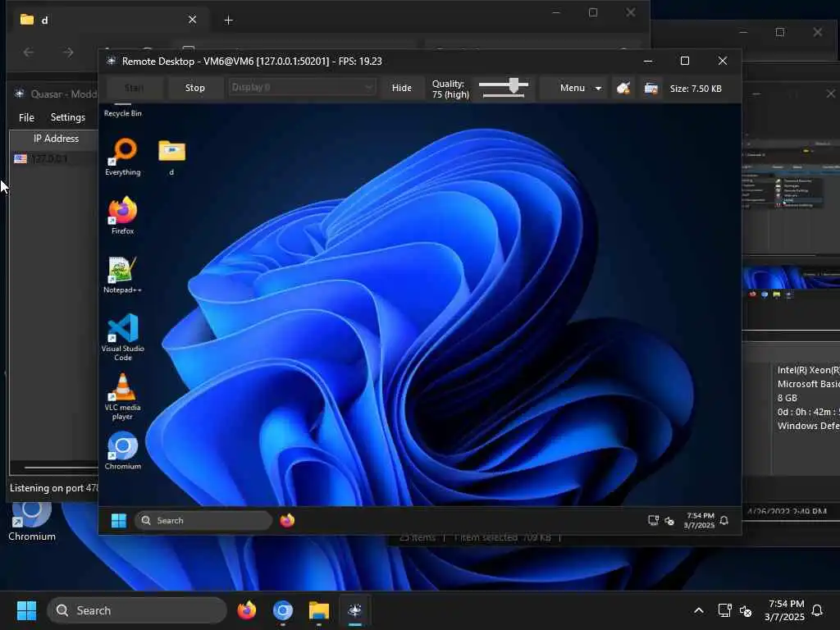Click the host taskbar Search box
The width and height of the screenshot is (840, 630).
coord(137,610)
